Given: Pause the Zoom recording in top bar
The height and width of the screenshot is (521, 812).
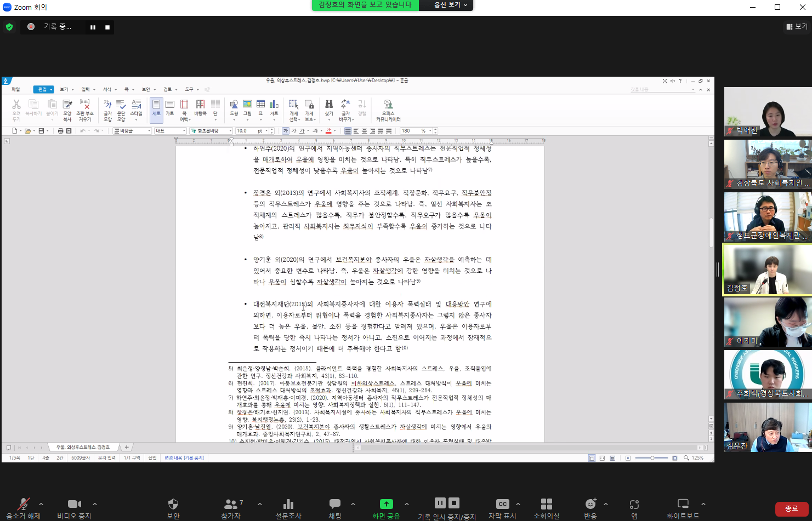Looking at the screenshot, I should coord(93,27).
